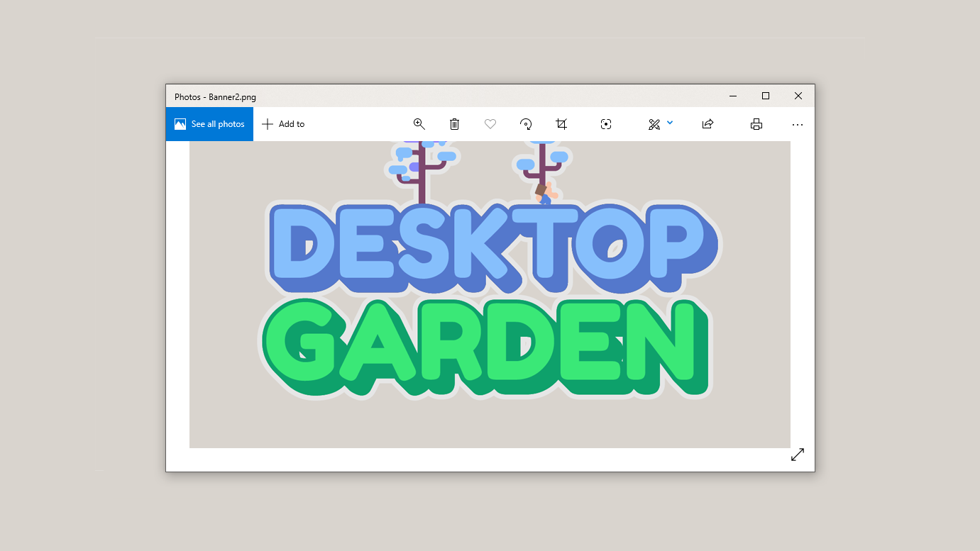The image size is (980, 551).
Task: Open the See more ellipsis menu
Action: click(798, 125)
